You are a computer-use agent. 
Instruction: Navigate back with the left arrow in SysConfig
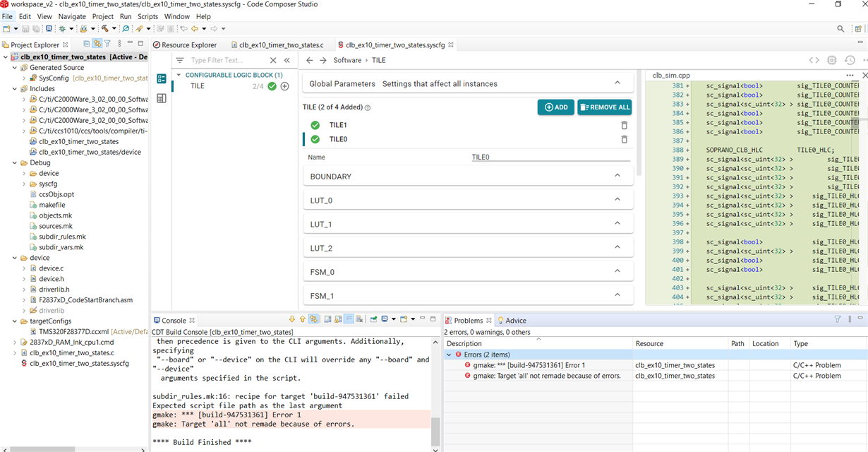coord(310,60)
